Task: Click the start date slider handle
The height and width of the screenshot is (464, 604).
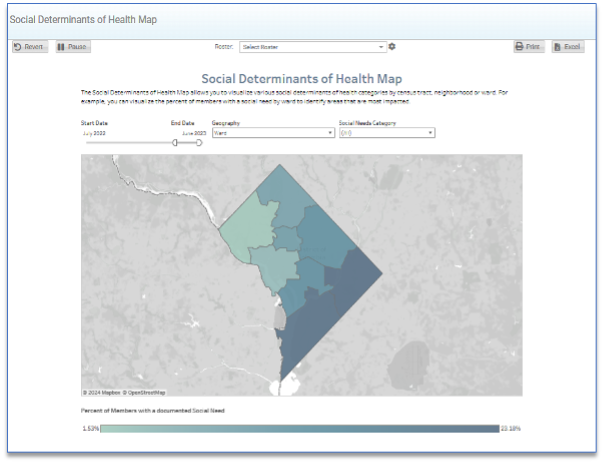Action: (175, 143)
